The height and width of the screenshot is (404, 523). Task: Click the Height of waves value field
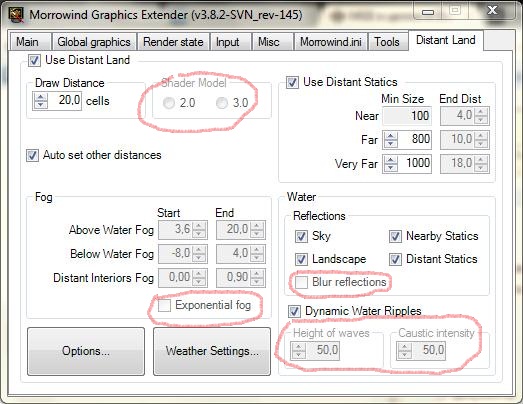click(x=322, y=351)
